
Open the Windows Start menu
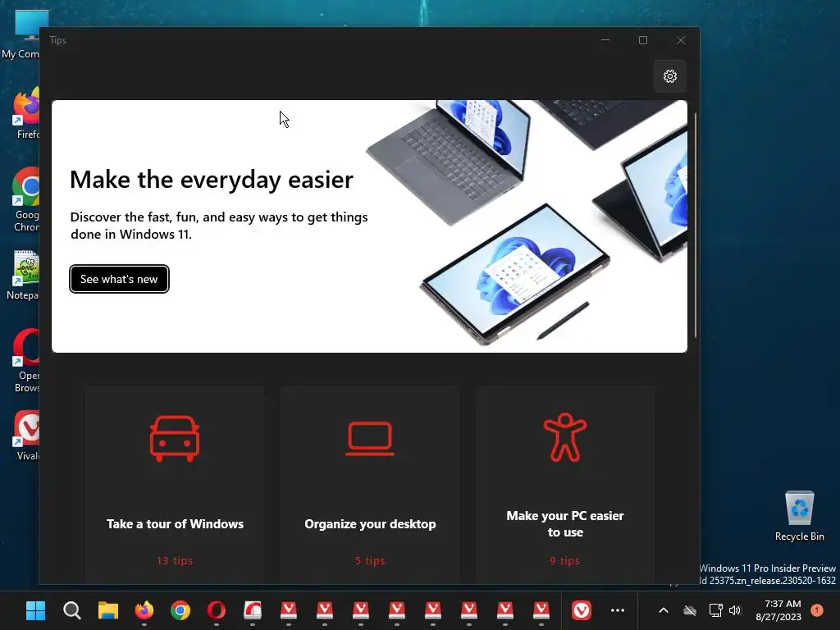[36, 610]
